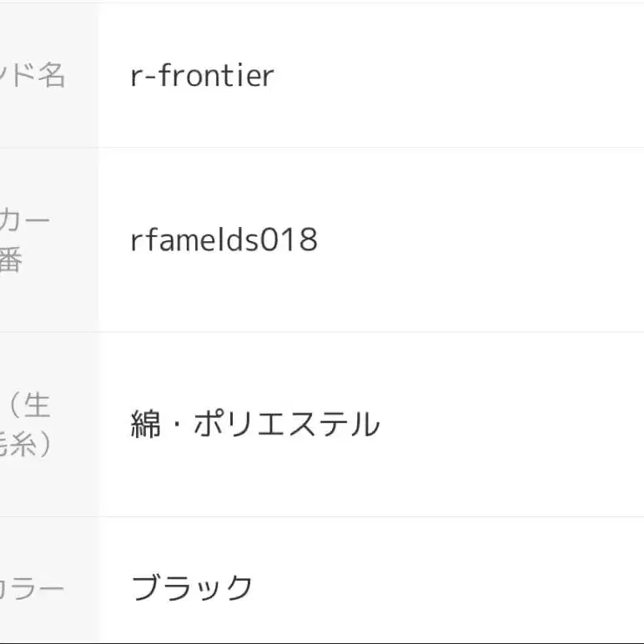Click the leading r- of the brand value
The height and width of the screenshot is (644, 644).
pyautogui.click(x=143, y=77)
